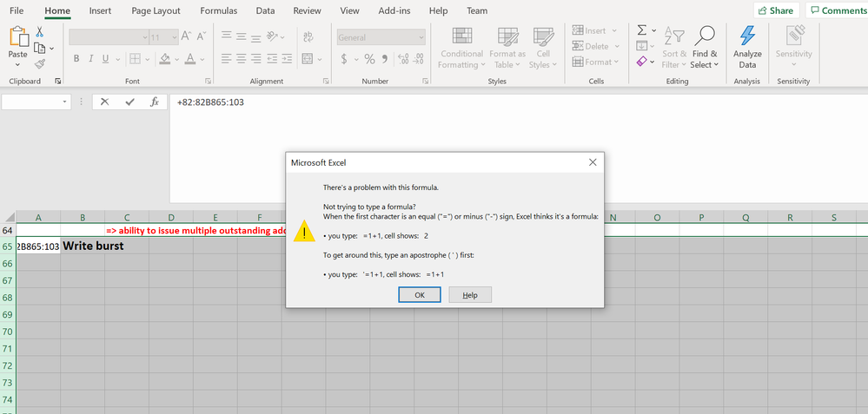Select the Format Painter brush icon

point(40,63)
